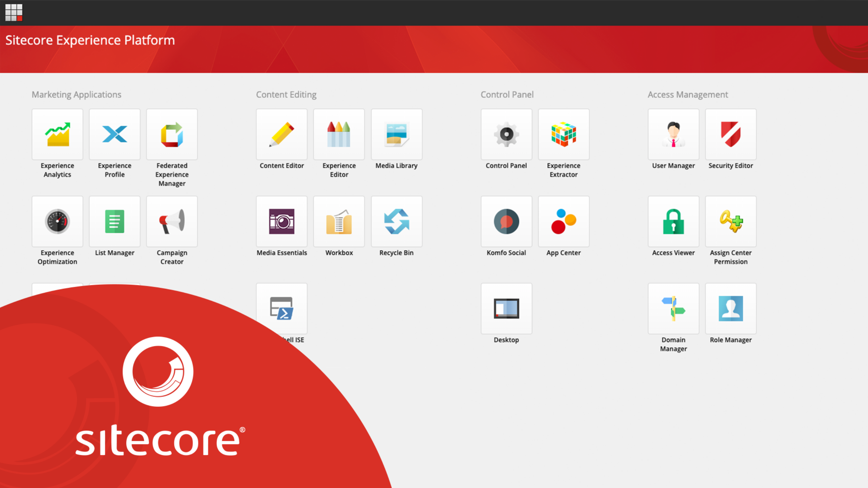Open the List Manager
Image resolution: width=868 pixels, height=488 pixels.
pos(114,222)
